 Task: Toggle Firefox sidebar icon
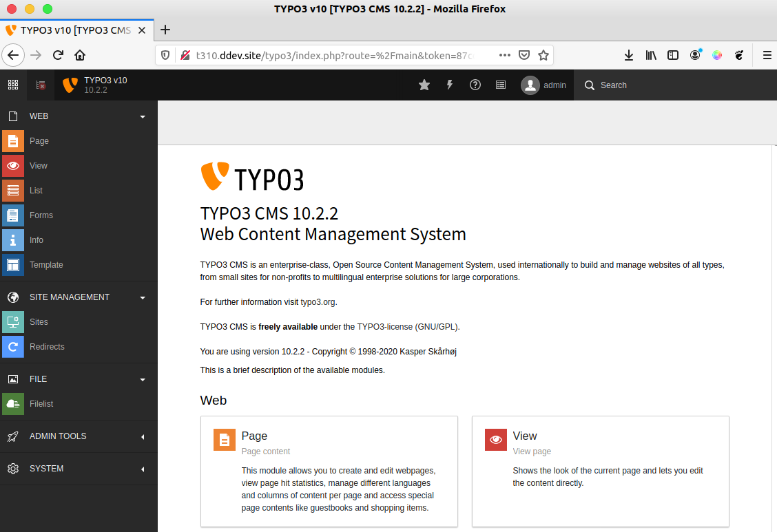673,55
